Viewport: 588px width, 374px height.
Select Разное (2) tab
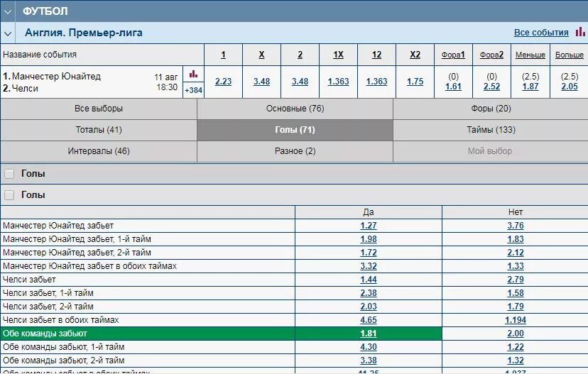(295, 151)
